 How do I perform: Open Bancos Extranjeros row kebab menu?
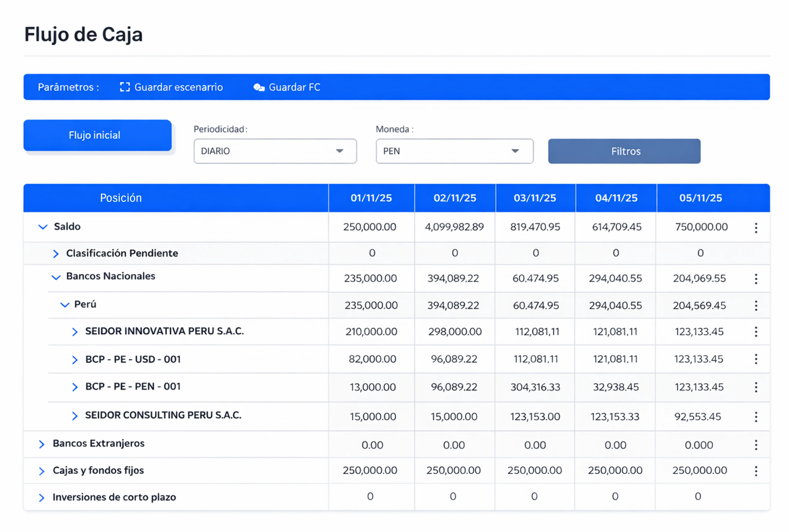click(756, 445)
